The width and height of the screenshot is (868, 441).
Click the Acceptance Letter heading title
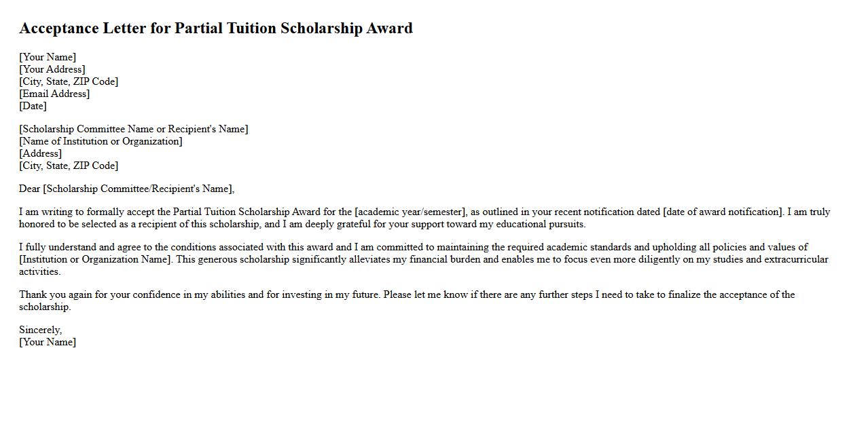point(216,28)
